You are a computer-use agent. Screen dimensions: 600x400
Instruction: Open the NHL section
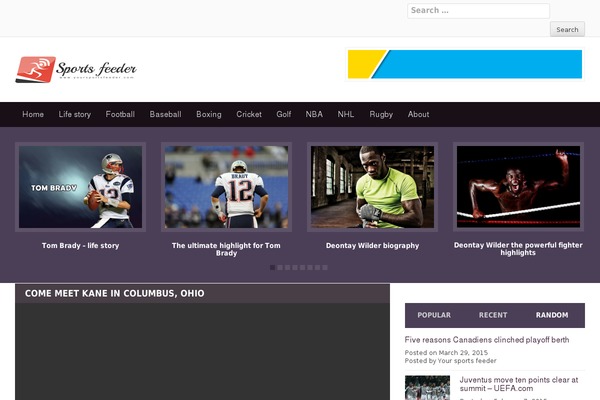click(x=346, y=114)
